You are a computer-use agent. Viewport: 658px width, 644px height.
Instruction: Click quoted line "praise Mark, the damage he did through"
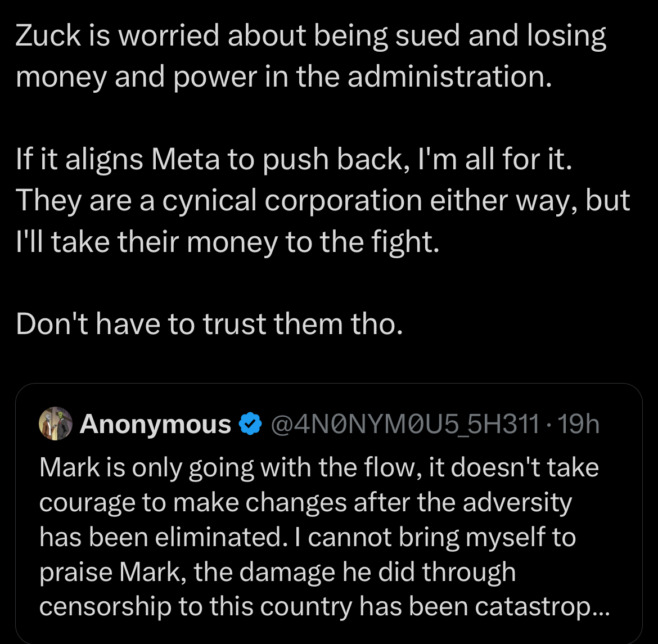[277, 572]
